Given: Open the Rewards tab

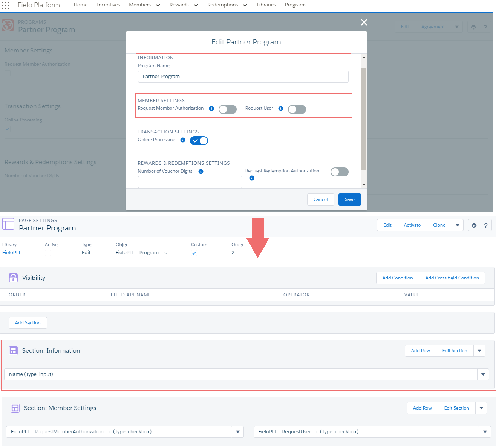Looking at the screenshot, I should point(179,5).
